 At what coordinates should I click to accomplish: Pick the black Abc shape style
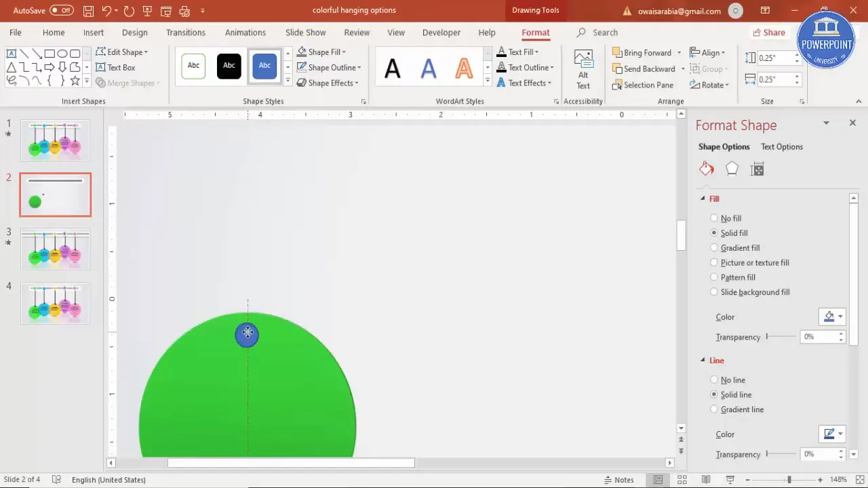tap(229, 66)
